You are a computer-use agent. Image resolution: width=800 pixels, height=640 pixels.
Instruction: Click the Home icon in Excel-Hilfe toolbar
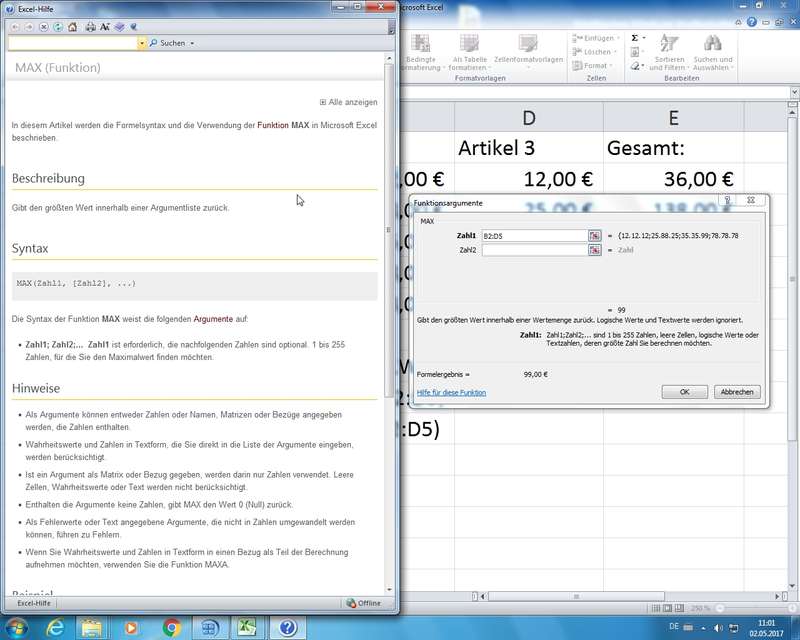pyautogui.click(x=73, y=27)
